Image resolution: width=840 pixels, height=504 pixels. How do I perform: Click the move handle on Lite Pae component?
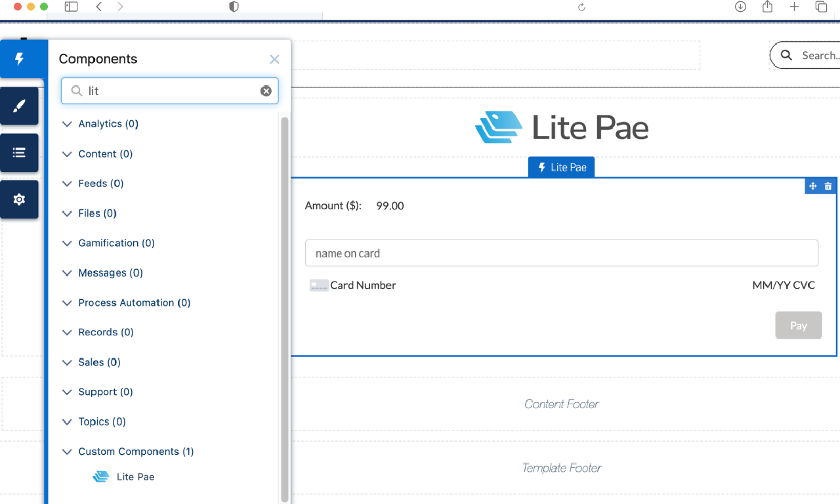[812, 186]
